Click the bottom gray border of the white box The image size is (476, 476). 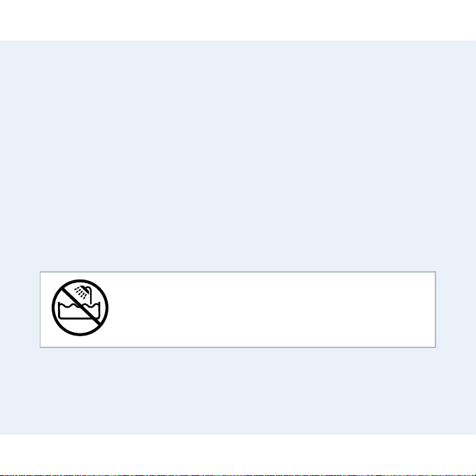tap(238, 347)
